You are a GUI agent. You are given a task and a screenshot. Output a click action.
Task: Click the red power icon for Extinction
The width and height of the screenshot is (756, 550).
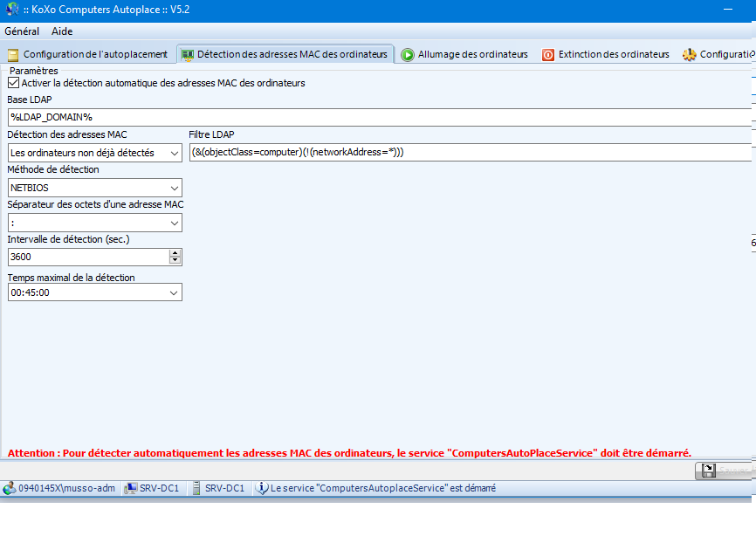pyautogui.click(x=547, y=55)
